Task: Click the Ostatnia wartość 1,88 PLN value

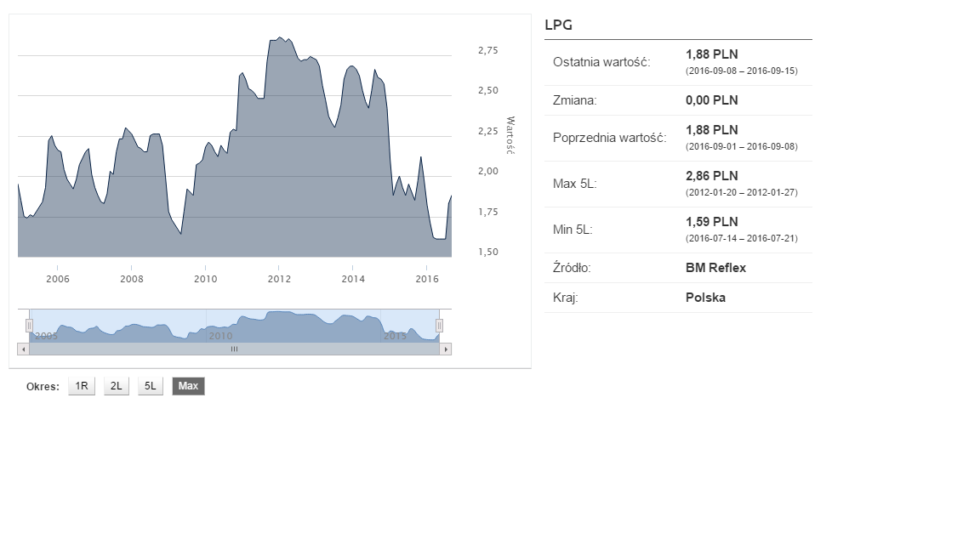Action: click(711, 54)
